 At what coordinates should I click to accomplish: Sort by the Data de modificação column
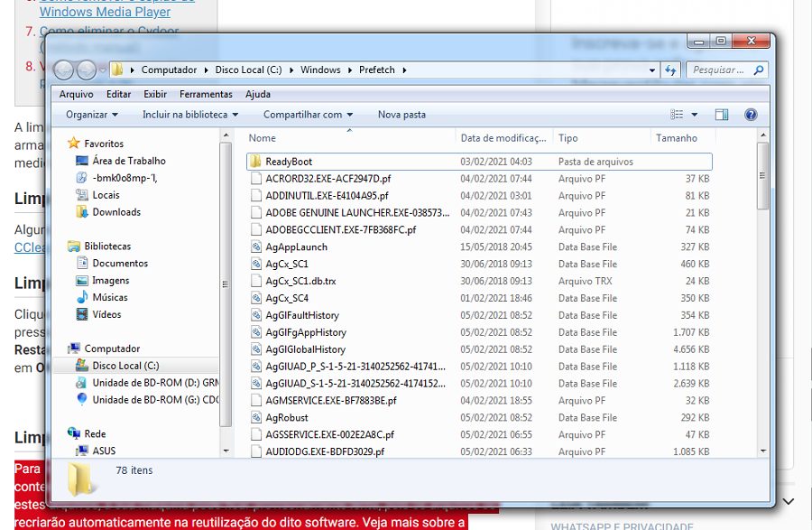coord(503,138)
